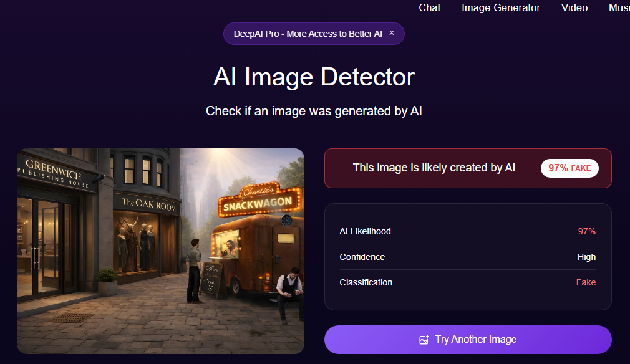Click the analyzed Snackwagon street image
This screenshot has height=364, width=630.
(x=161, y=251)
